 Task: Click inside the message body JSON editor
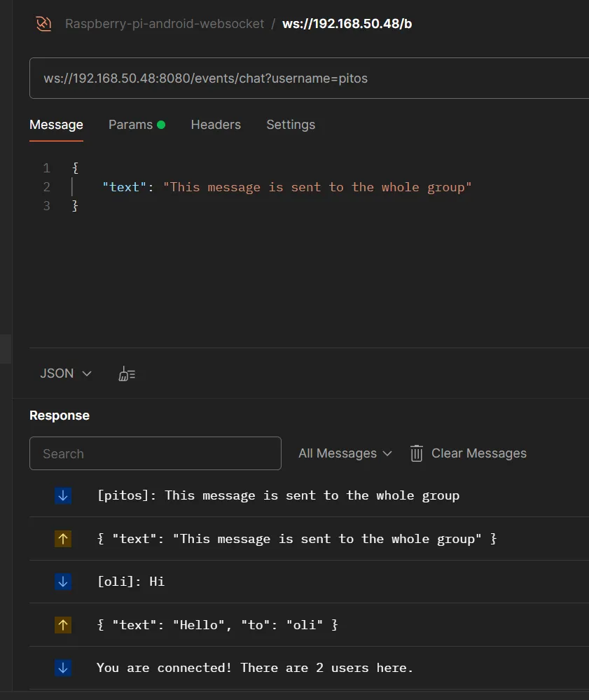(309, 250)
